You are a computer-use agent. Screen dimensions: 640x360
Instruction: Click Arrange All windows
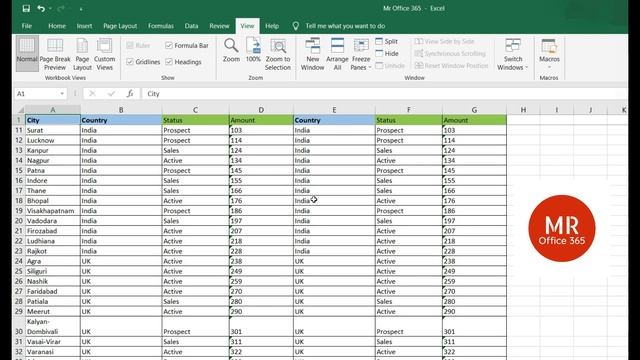pos(337,53)
